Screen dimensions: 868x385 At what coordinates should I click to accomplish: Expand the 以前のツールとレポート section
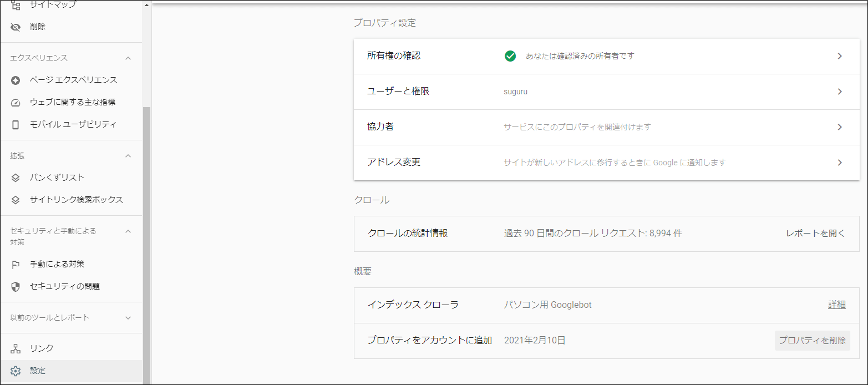click(x=128, y=317)
